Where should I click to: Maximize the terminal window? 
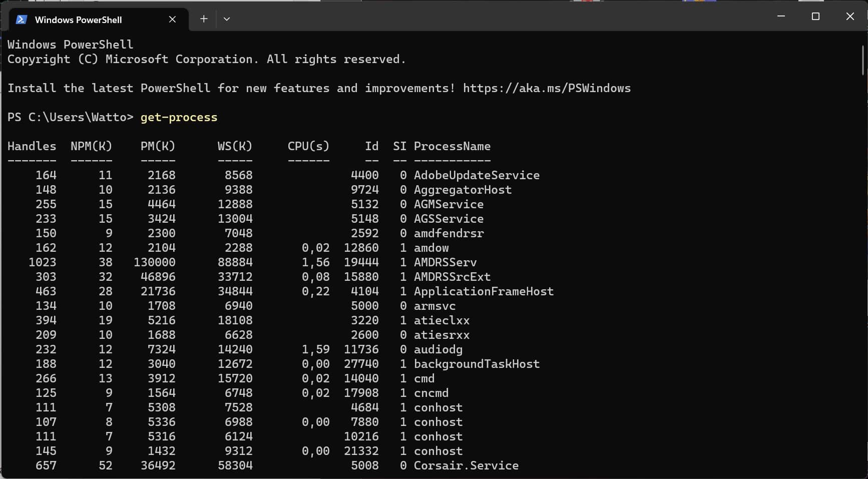pos(815,17)
